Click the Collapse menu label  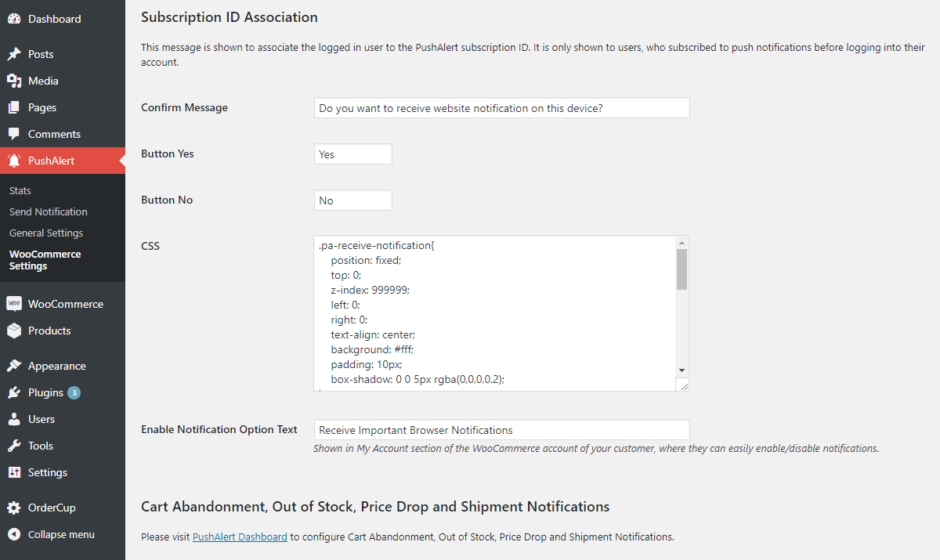coord(61,534)
